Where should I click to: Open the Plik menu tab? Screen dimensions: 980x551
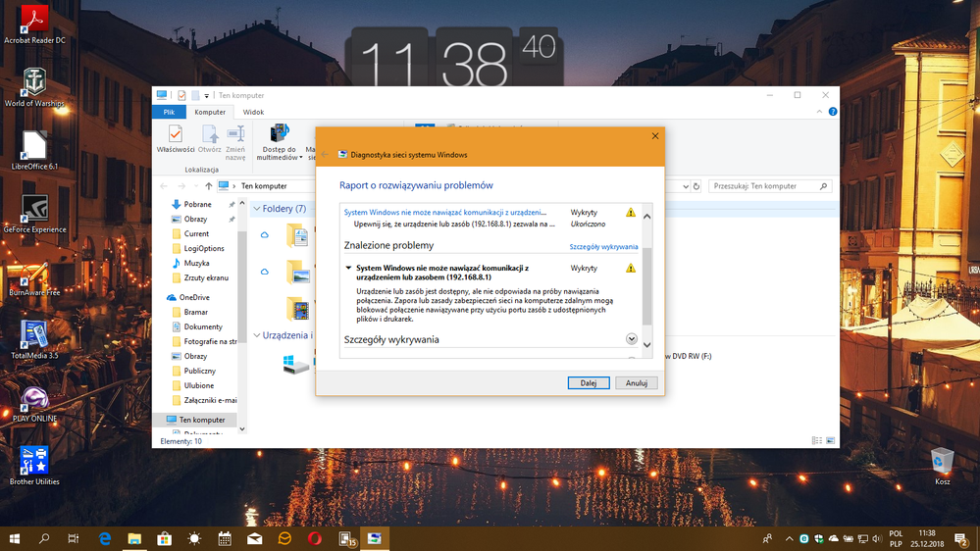pos(169,112)
